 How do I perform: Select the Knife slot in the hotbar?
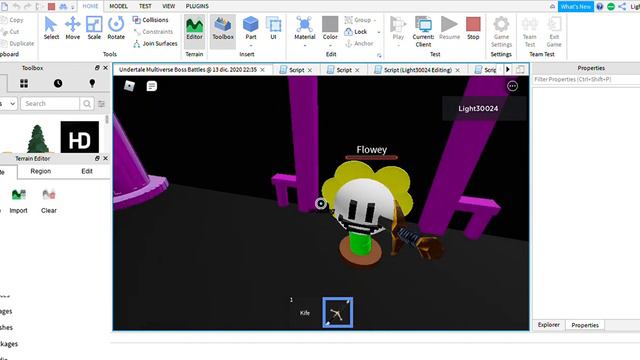(304, 312)
